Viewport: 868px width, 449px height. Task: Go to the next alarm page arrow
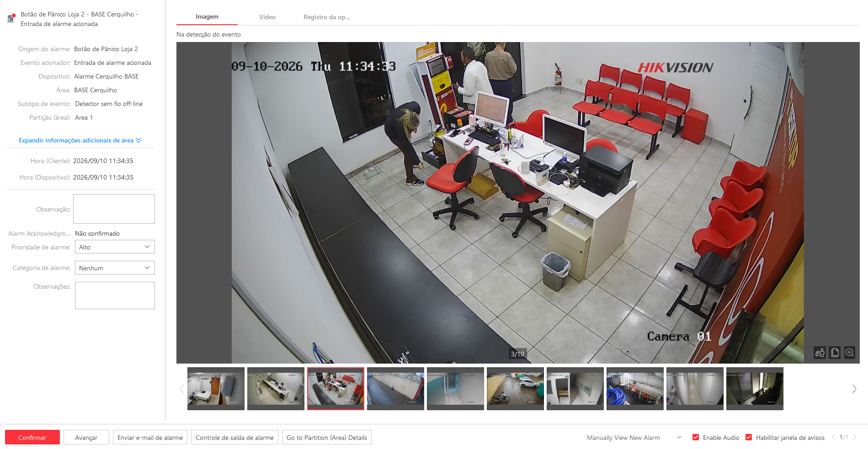[854, 437]
